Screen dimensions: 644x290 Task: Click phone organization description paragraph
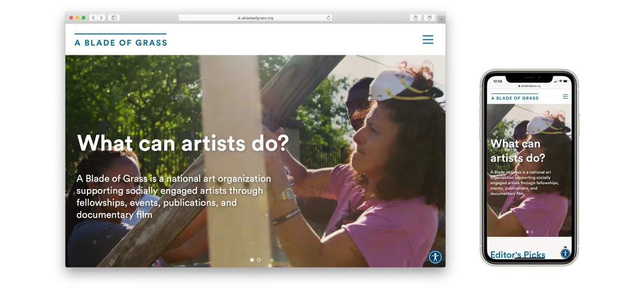pos(524,183)
